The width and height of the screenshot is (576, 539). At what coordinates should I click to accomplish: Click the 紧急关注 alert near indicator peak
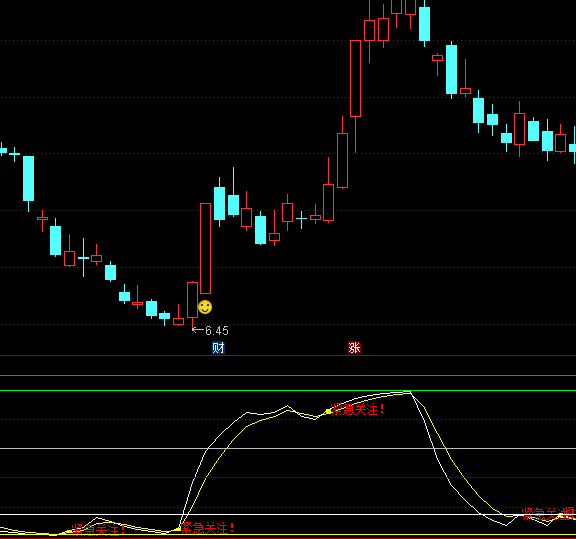(x=357, y=409)
